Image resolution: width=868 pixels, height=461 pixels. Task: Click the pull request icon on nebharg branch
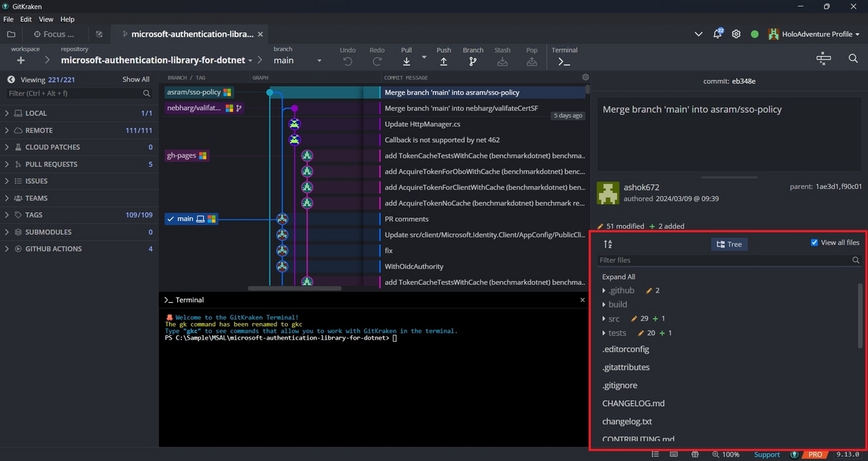pyautogui.click(x=239, y=108)
